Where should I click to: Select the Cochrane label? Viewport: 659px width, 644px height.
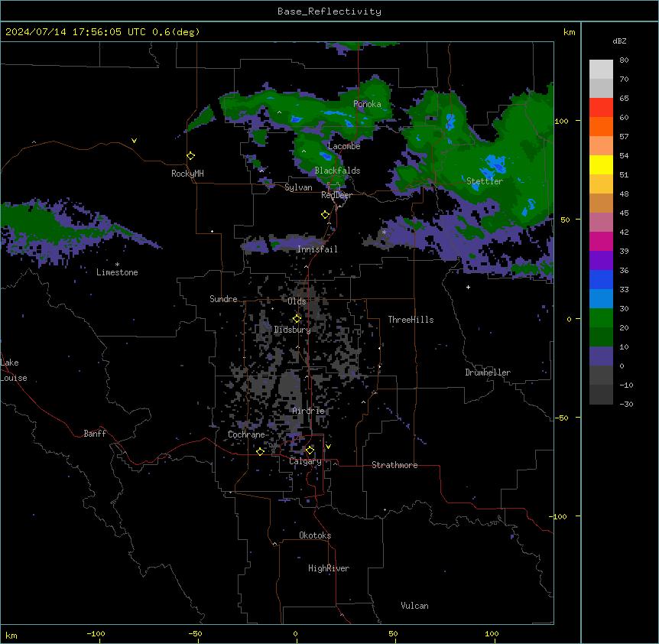pyautogui.click(x=246, y=434)
